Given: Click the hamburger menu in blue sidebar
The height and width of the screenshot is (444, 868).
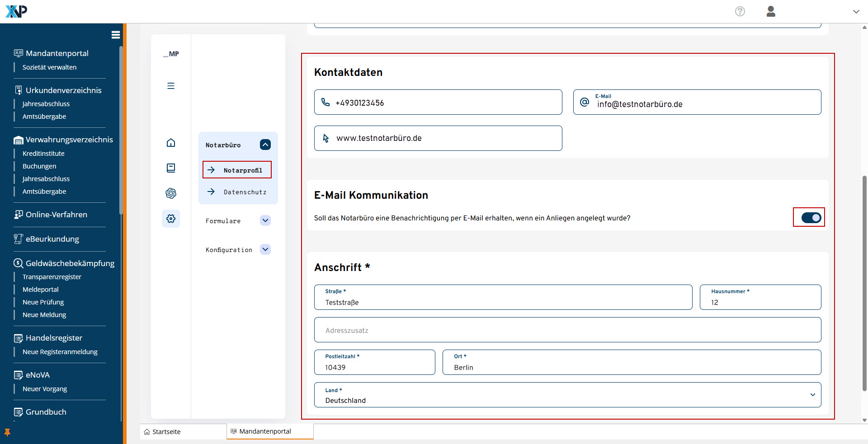Looking at the screenshot, I should [115, 35].
